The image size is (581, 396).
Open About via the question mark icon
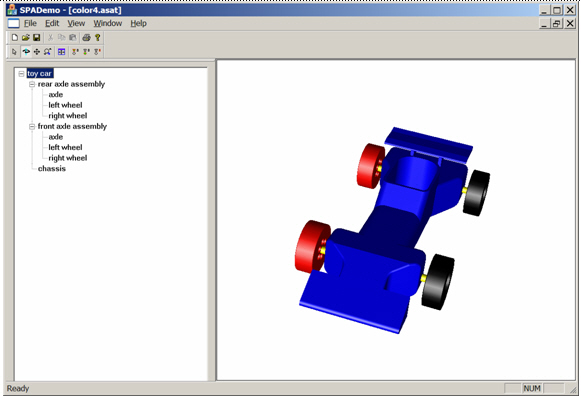pos(97,37)
